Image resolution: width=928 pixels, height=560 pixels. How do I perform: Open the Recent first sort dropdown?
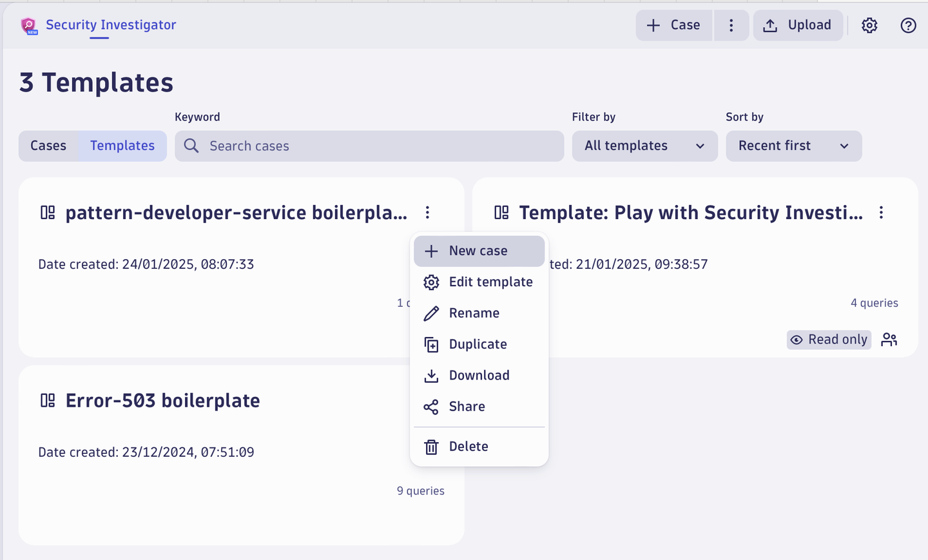(793, 146)
